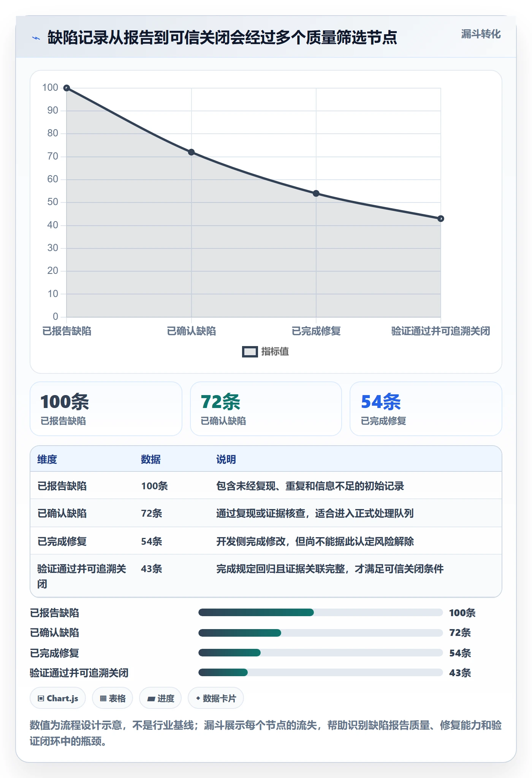Click the lightning bolt icon beside the title

point(36,38)
